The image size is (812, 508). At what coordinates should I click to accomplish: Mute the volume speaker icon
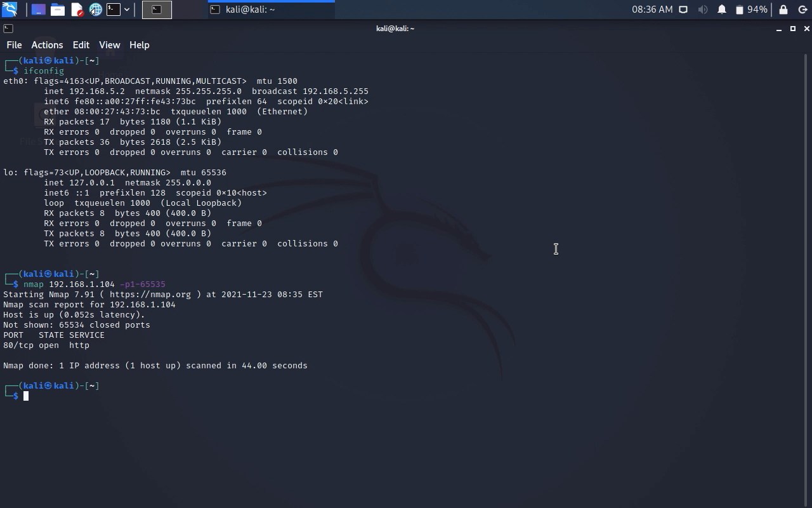click(702, 10)
